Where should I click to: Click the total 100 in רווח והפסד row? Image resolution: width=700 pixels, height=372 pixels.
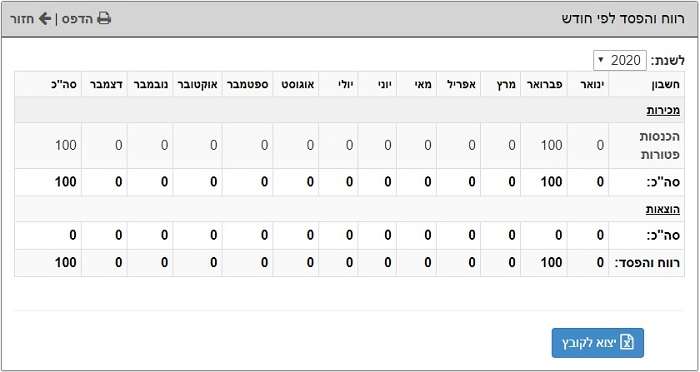coord(66,263)
